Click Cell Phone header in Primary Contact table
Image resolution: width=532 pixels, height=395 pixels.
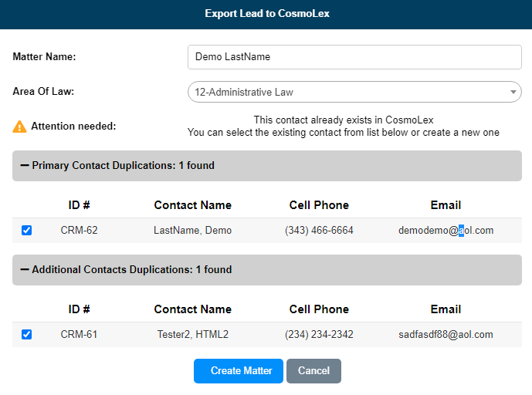click(319, 205)
